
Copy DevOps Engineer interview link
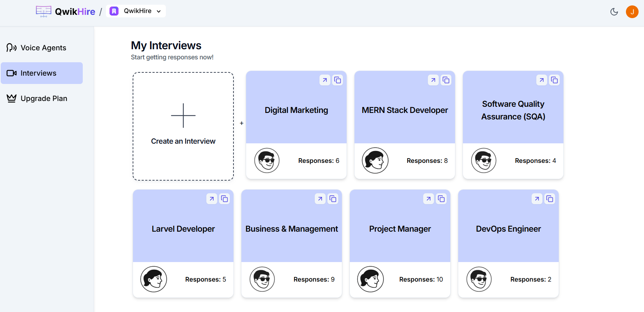(550, 199)
